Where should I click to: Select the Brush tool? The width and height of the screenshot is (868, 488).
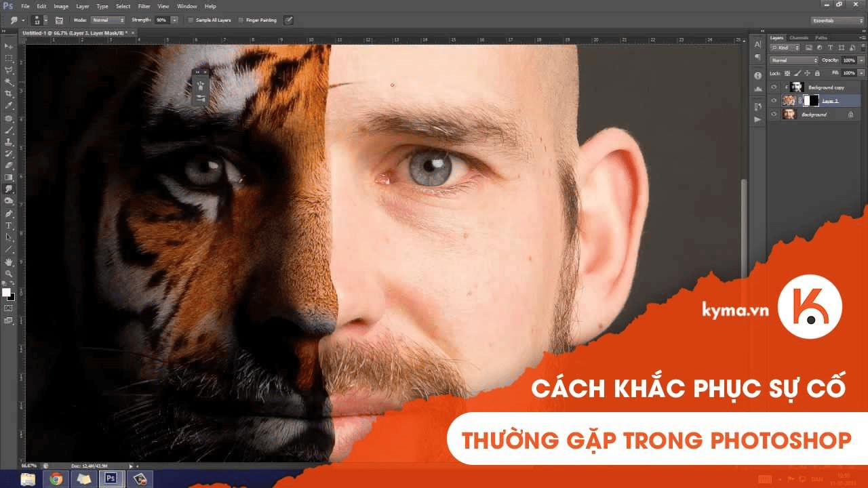(x=9, y=130)
